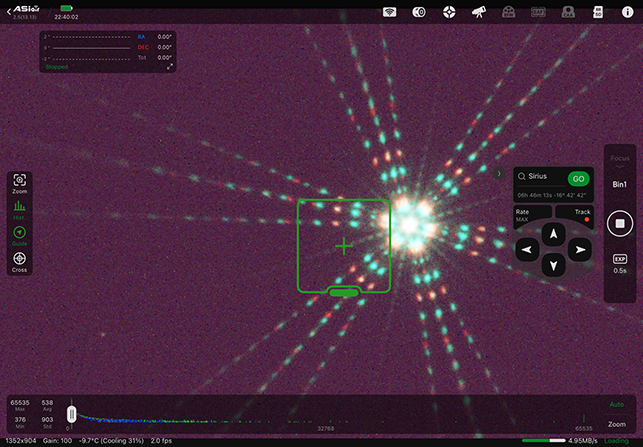Viewport: 643px width, 447px height.
Task: Click the Cross crosshair tool
Action: click(19, 262)
